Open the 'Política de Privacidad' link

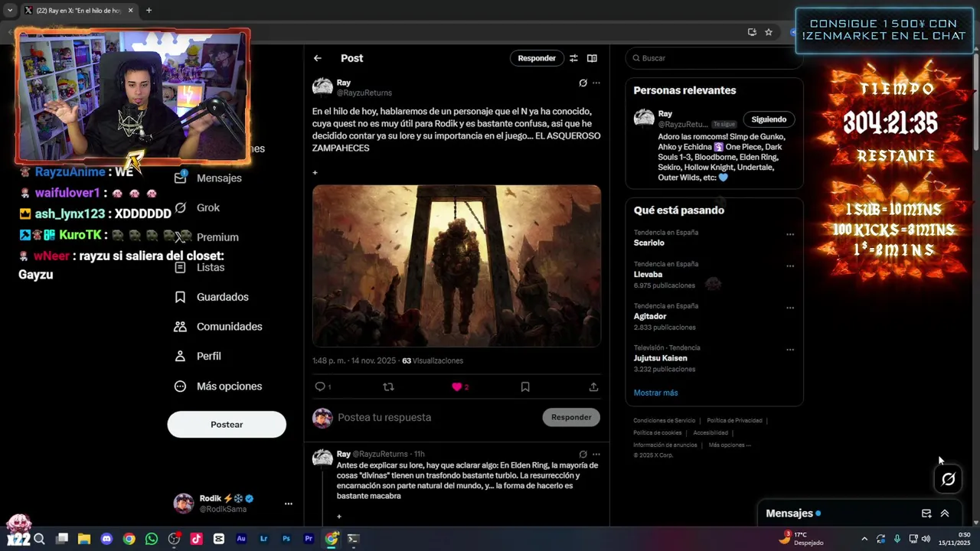click(734, 421)
